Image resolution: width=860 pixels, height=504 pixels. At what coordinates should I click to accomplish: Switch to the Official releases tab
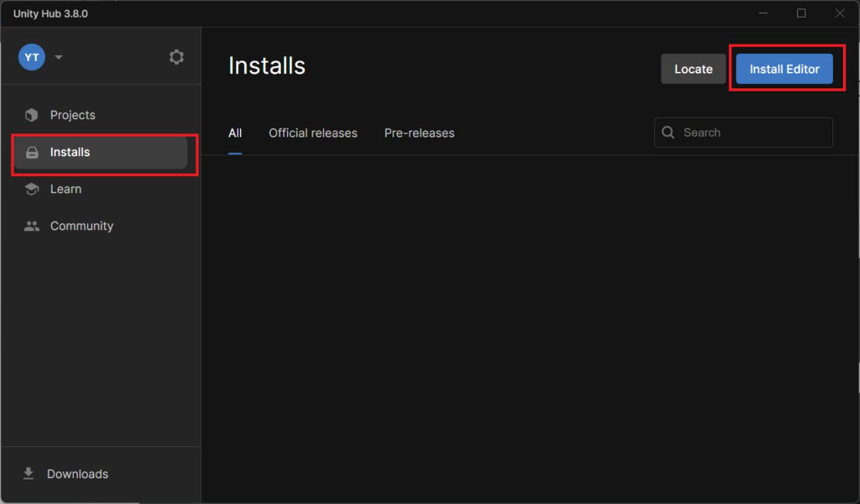(313, 133)
